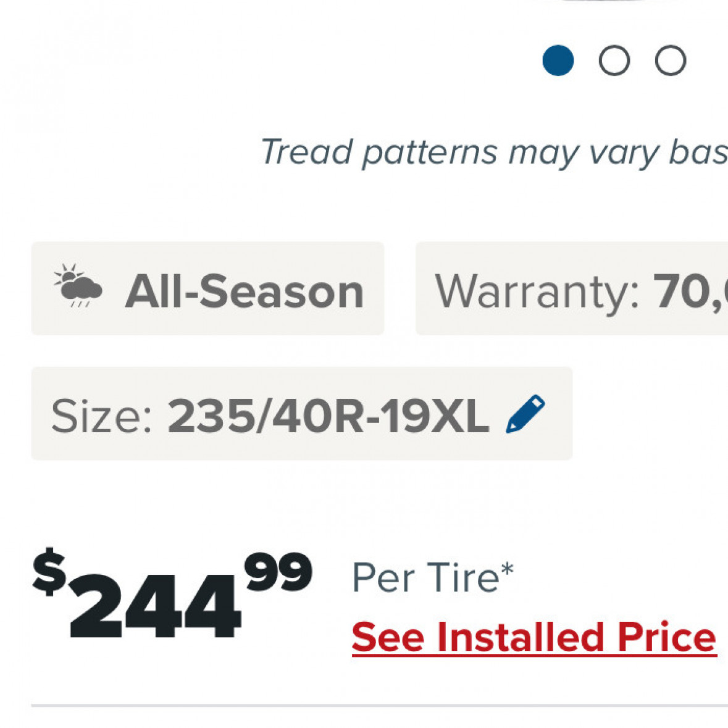This screenshot has width=728, height=728.
Task: Click the pencil icon to edit size
Action: click(525, 414)
